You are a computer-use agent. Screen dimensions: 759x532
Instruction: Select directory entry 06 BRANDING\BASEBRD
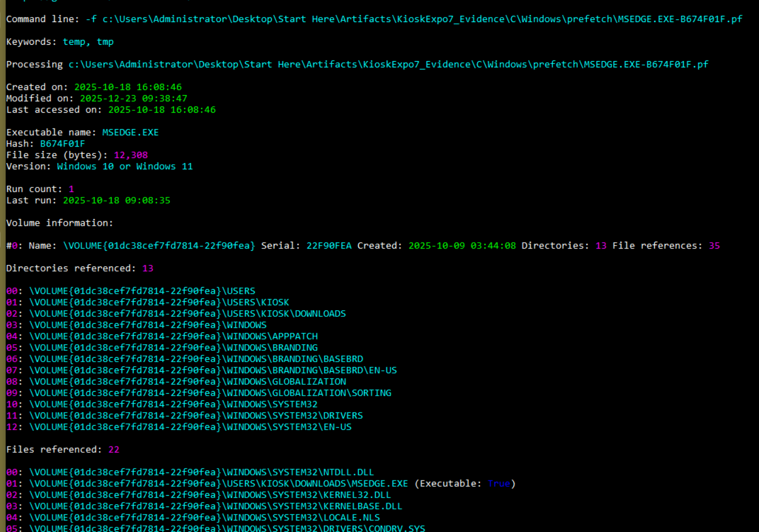[185, 359]
